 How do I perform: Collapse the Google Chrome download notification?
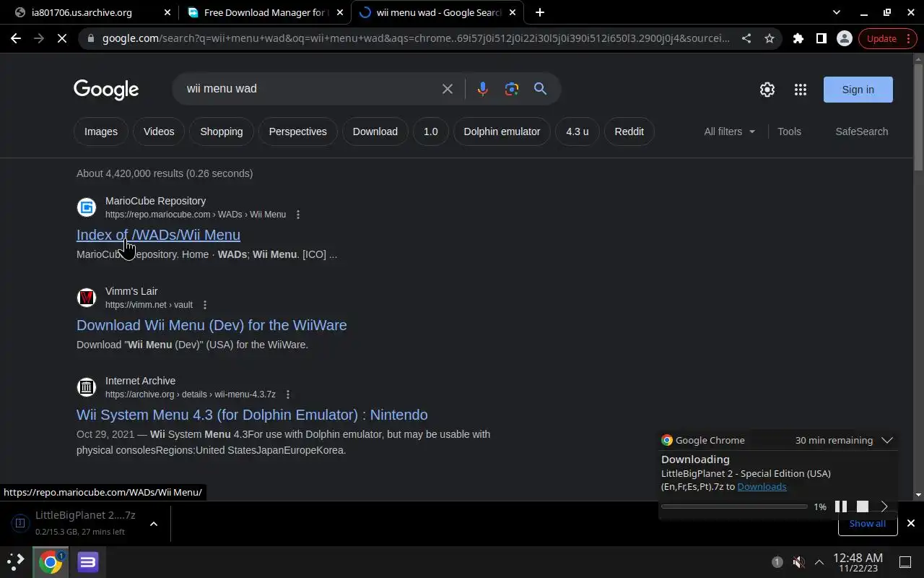[887, 440]
